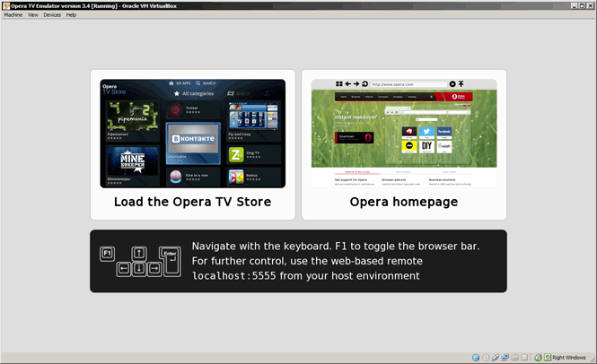Click the F1 key icon in help panel
The width and height of the screenshot is (597, 364).
(x=107, y=254)
